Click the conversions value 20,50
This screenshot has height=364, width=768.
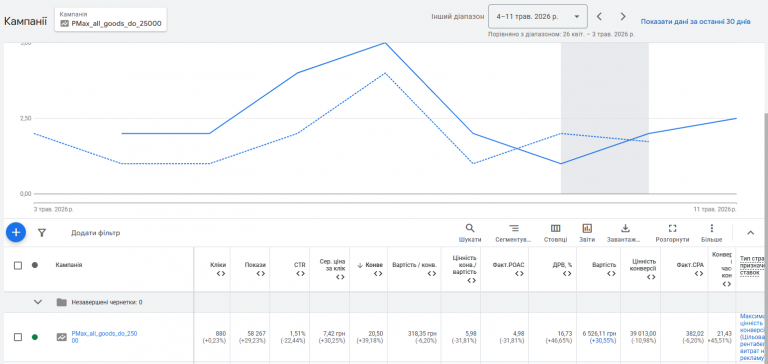[x=376, y=334]
